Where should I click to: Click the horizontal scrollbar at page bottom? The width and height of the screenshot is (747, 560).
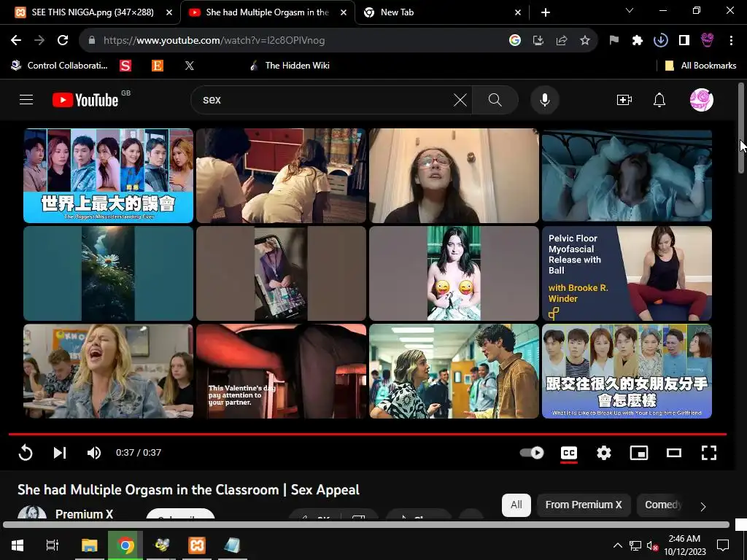[366, 525]
